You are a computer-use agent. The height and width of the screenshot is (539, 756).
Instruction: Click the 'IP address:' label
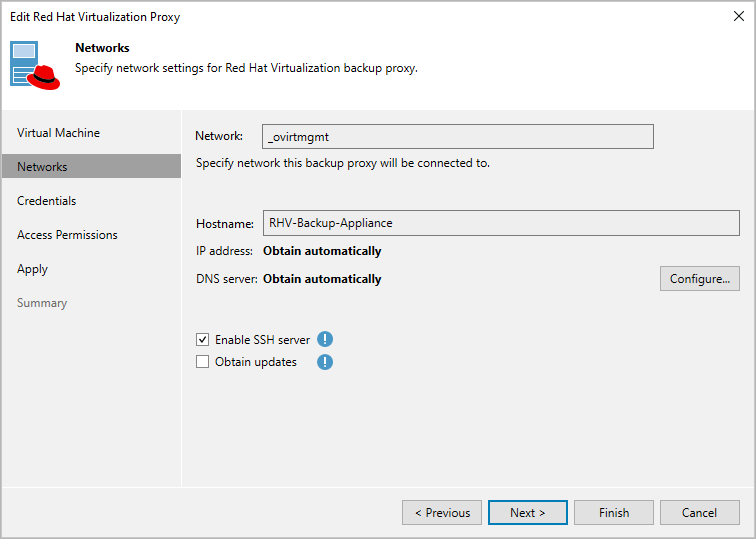[224, 251]
